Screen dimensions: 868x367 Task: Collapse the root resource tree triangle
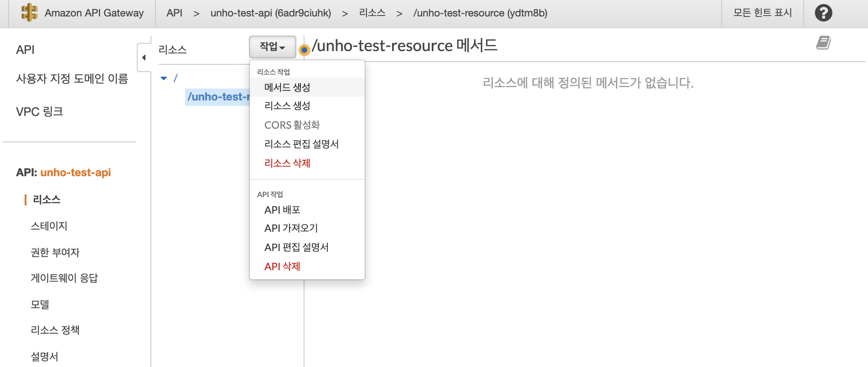click(164, 79)
